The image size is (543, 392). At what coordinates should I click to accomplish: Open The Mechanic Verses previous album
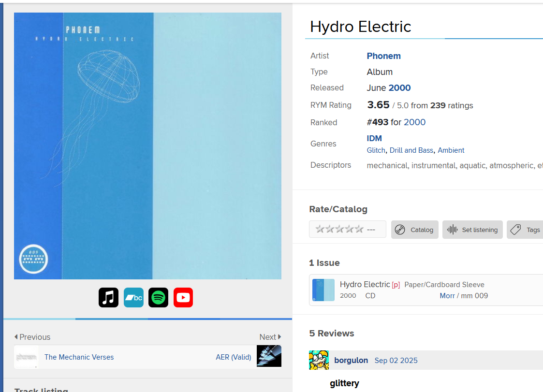[x=79, y=357]
